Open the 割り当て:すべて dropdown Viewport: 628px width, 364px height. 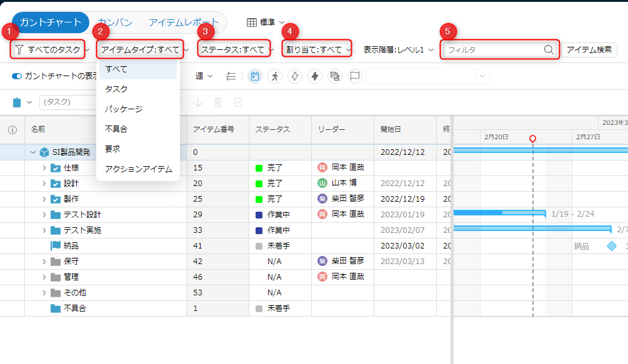316,49
